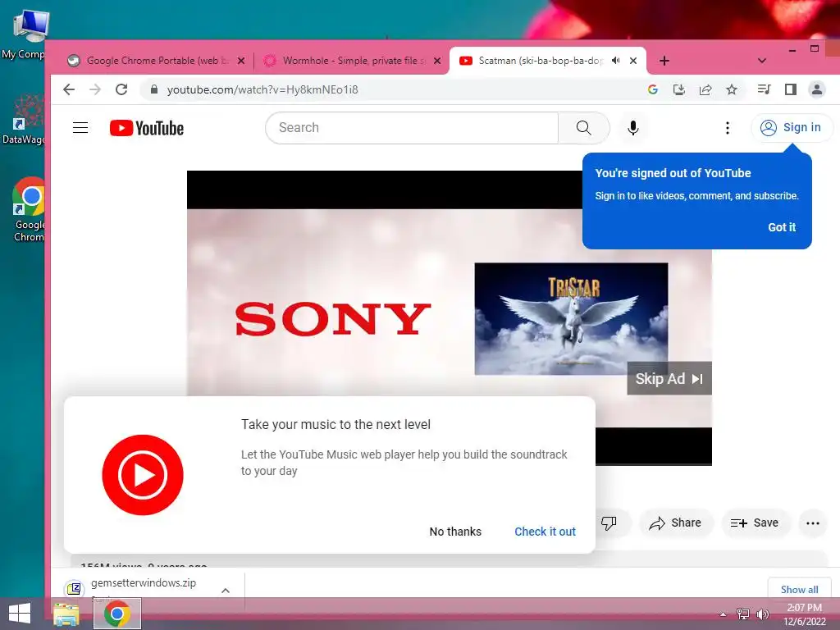Open the media control icon in toolbar
This screenshot has width=840, height=630.
coord(765,89)
